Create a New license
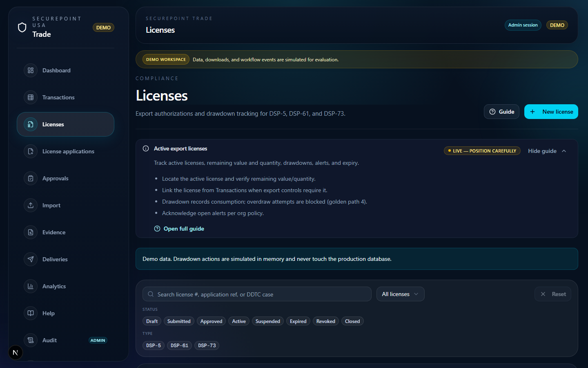The image size is (588, 368). click(551, 112)
